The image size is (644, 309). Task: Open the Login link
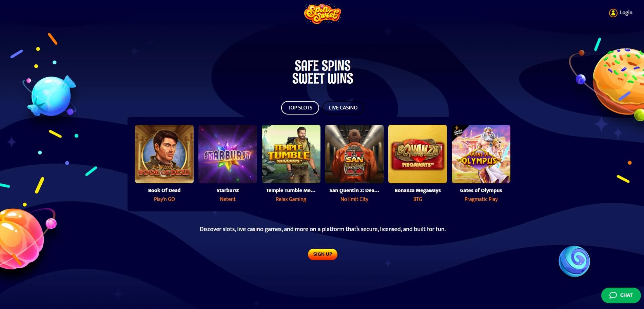pyautogui.click(x=626, y=13)
